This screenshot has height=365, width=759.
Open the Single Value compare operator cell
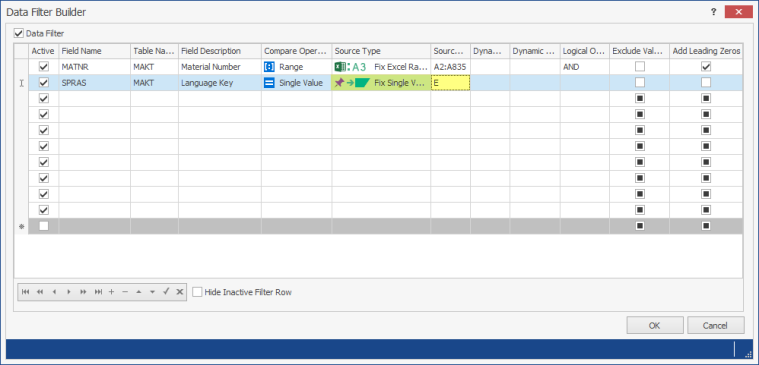(x=297, y=83)
